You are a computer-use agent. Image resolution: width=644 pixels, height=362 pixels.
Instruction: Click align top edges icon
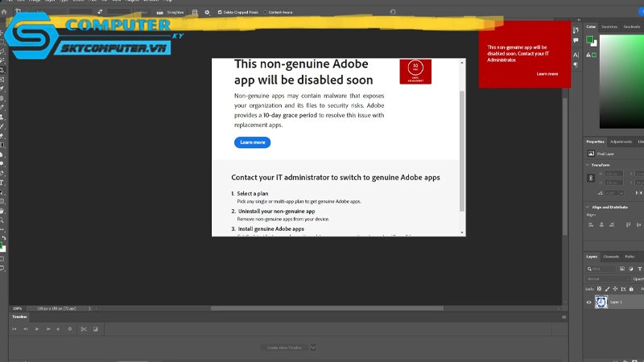tap(628, 224)
